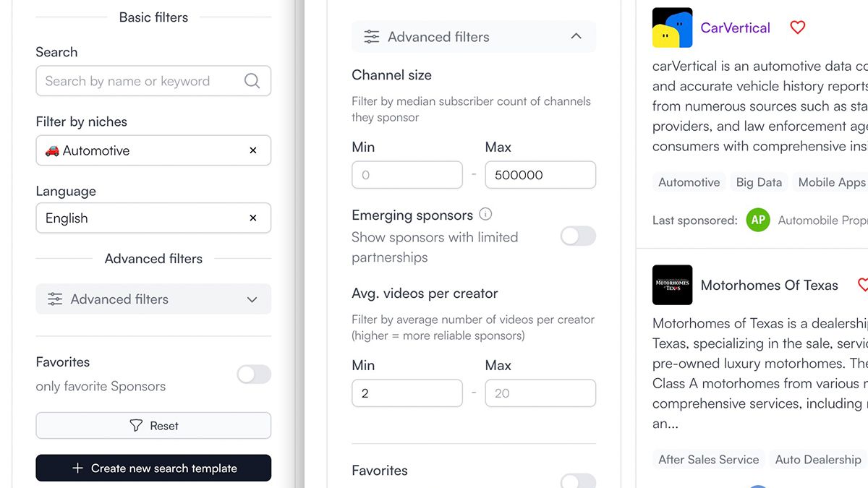Expand the Advanced filters dropdown in sidebar
The width and height of the screenshot is (868, 488).
pos(153,299)
